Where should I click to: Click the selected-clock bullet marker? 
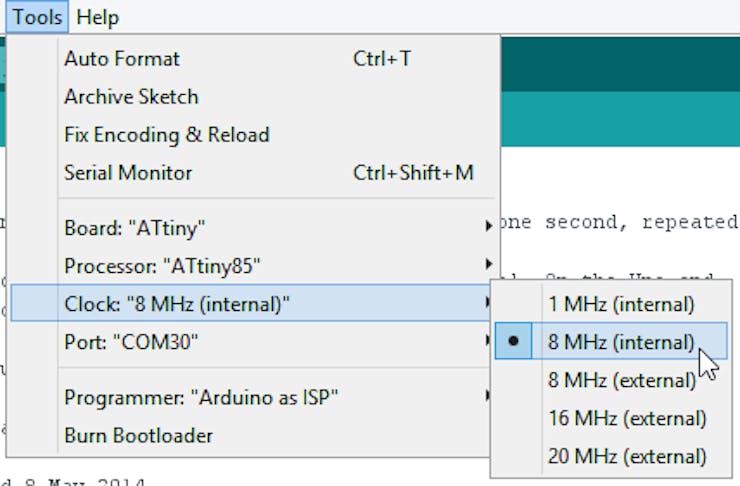(514, 342)
